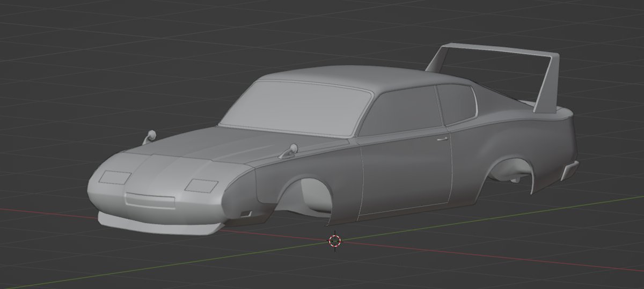Select the headlight nearest the front wheel arch
The height and width of the screenshot is (289, 644).
202,186
